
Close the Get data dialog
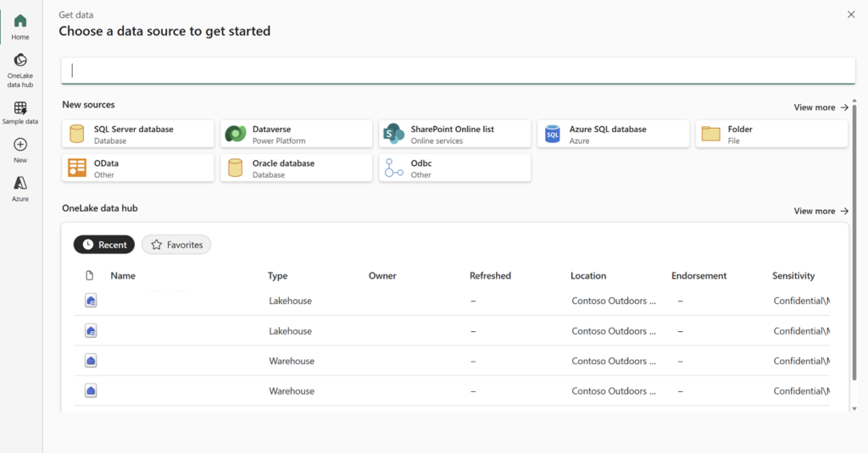[x=851, y=14]
